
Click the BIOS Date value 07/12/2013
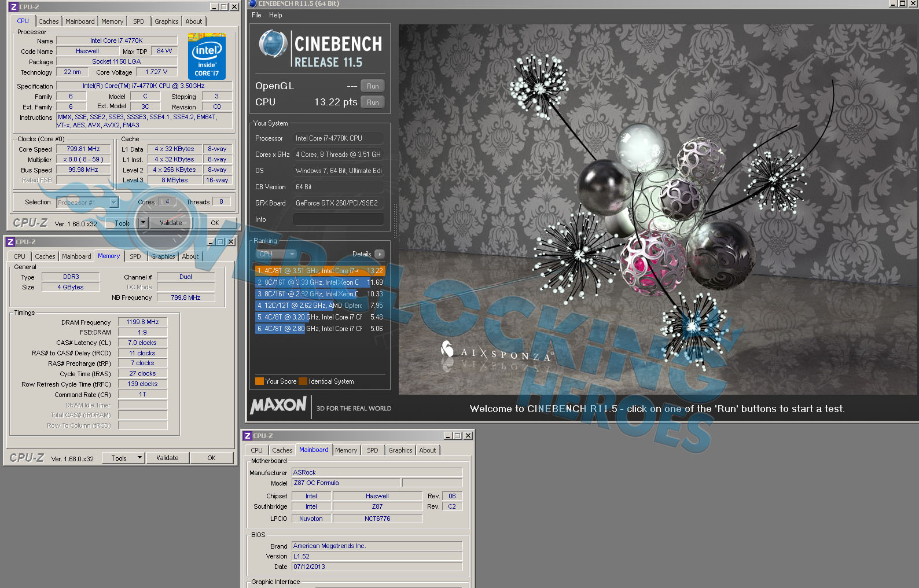(377, 567)
